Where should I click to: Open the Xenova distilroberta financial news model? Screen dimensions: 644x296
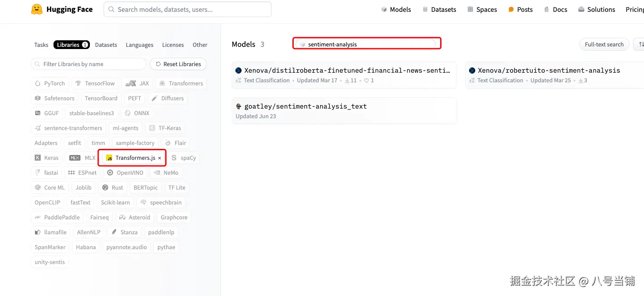coord(347,70)
